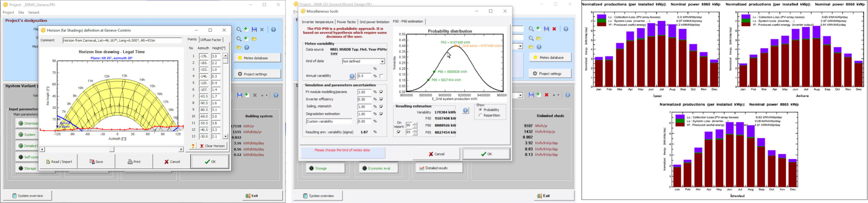This screenshot has width=868, height=203.
Task: Click grey delete X in DEMO_Geneva variant row
Action: pyautogui.click(x=255, y=95)
